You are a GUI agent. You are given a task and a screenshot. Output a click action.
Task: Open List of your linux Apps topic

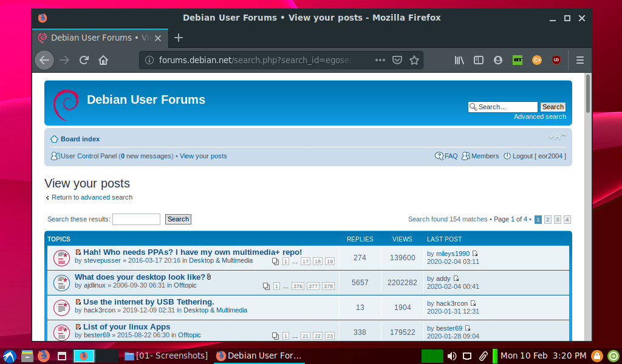[126, 327]
